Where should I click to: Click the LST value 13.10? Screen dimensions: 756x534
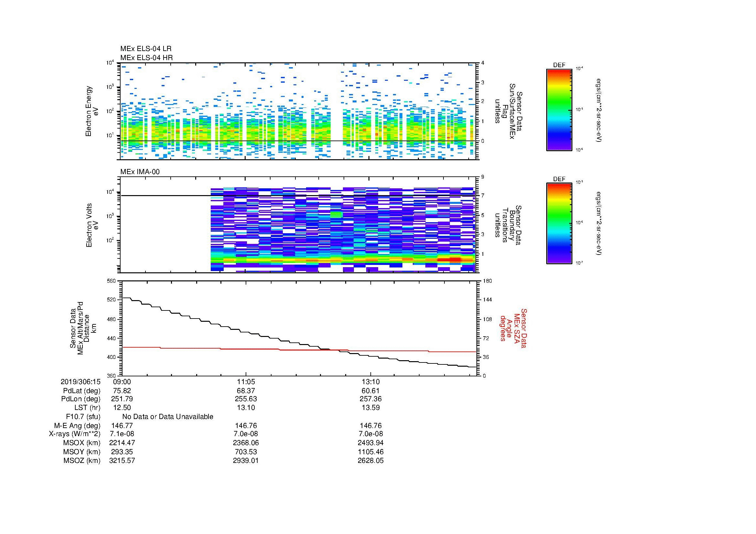tap(246, 408)
